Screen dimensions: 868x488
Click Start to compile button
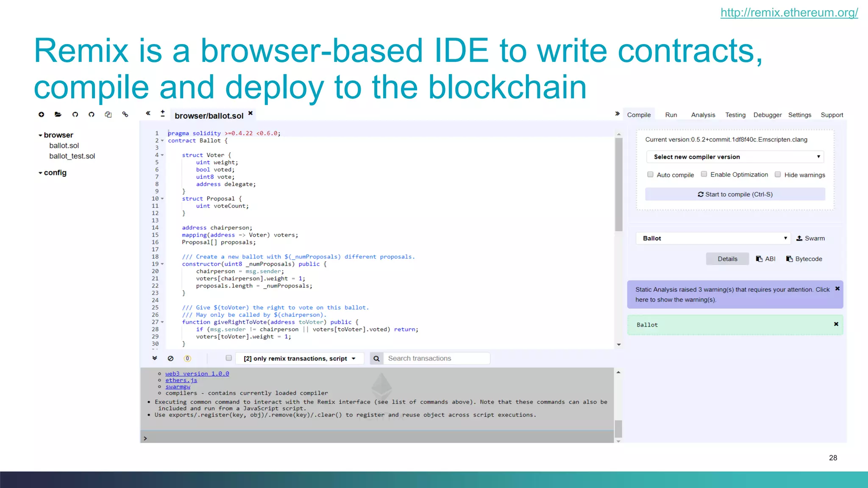click(735, 194)
